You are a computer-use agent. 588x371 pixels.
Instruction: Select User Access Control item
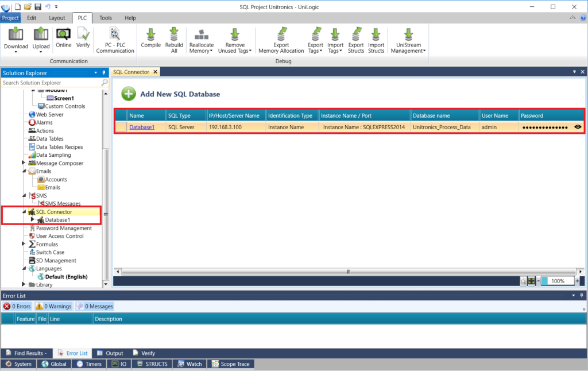pos(56,236)
